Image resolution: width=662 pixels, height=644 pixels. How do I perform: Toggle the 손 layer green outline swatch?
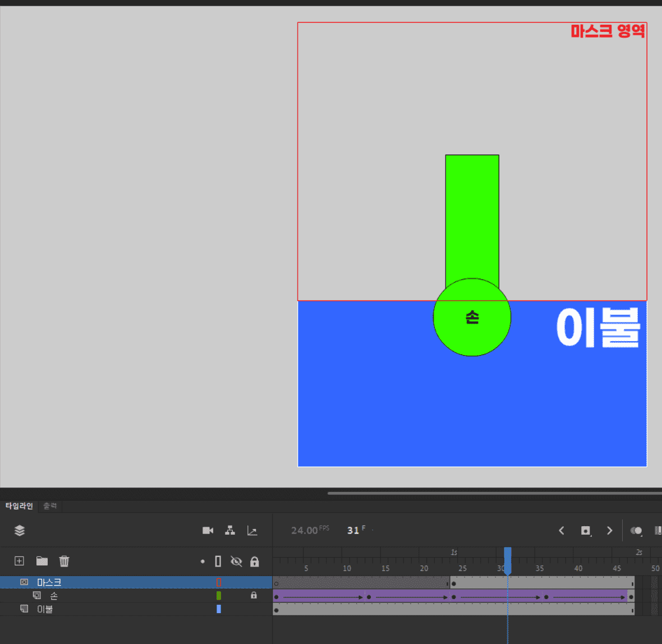[219, 595]
